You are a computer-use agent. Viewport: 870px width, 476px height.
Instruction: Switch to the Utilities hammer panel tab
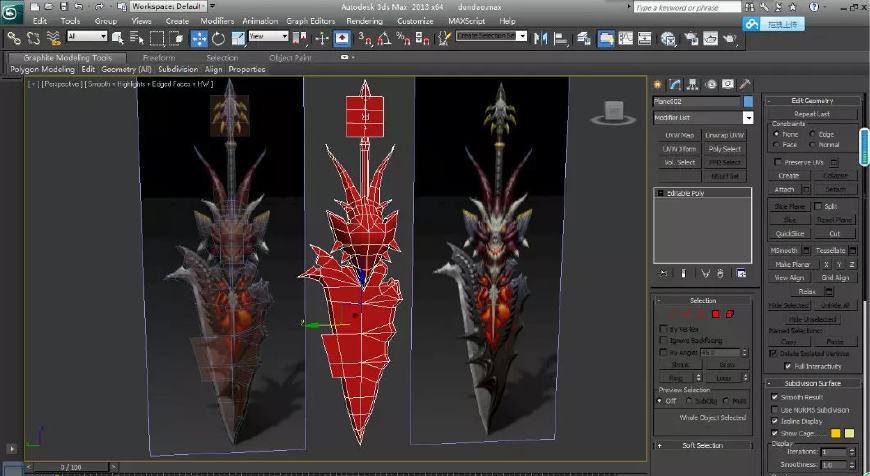[x=745, y=84]
